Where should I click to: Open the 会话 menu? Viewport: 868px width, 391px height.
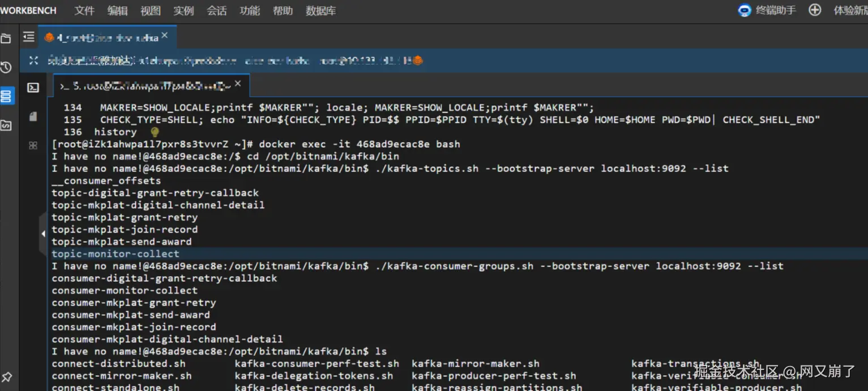[x=216, y=11]
